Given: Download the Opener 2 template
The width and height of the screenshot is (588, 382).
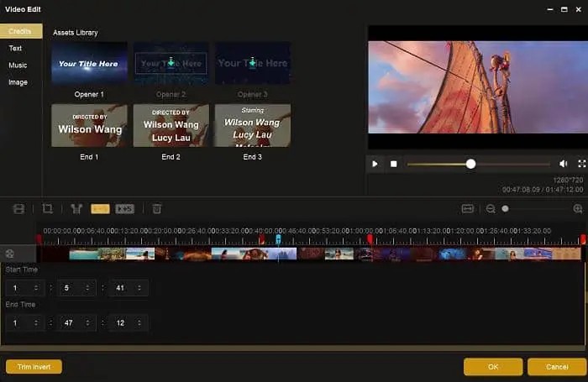Looking at the screenshot, I should (171, 63).
